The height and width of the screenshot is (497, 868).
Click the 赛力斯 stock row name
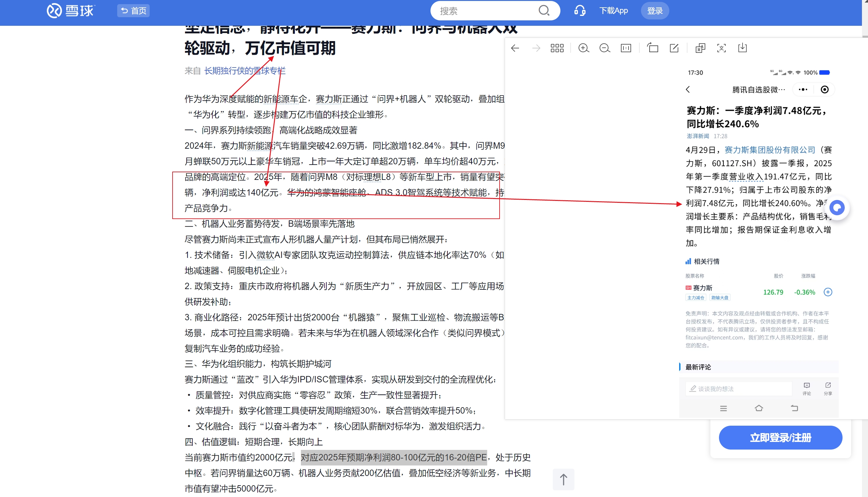point(703,288)
